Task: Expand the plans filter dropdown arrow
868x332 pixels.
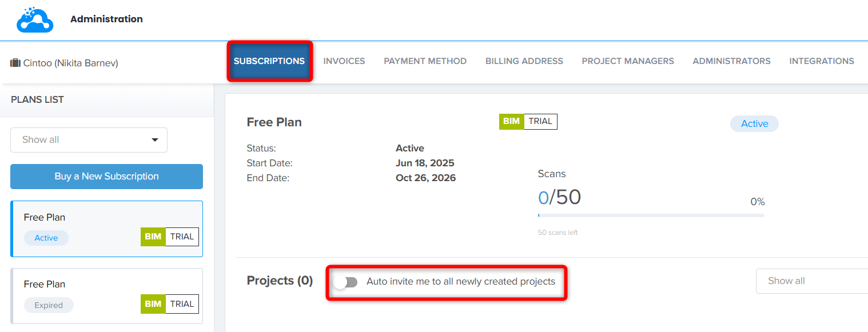Action: pos(154,140)
